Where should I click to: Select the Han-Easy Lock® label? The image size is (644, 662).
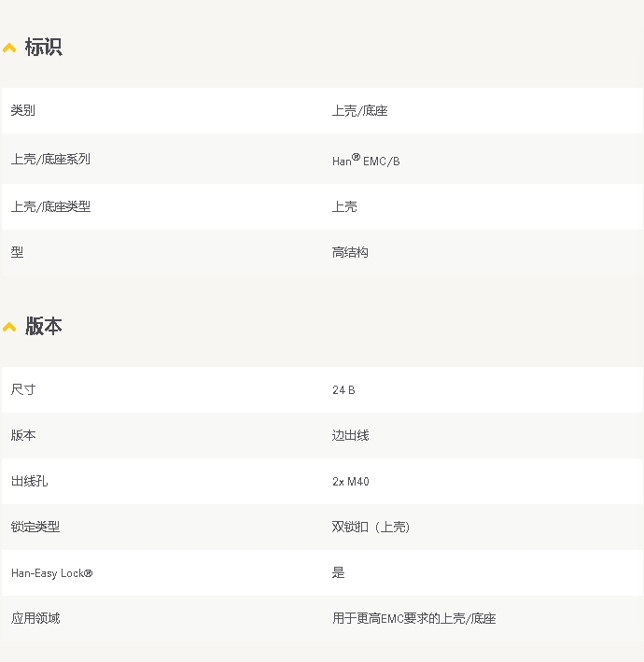52,573
